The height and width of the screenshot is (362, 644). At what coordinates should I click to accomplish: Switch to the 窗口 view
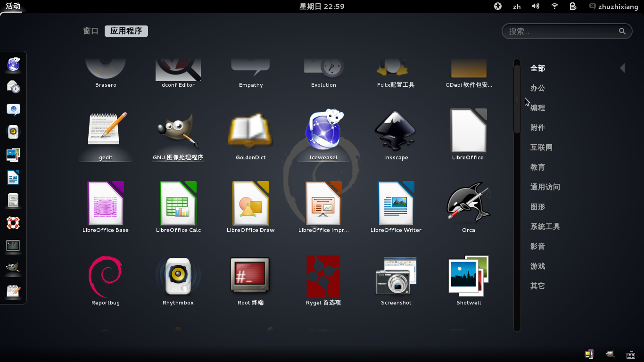click(91, 31)
